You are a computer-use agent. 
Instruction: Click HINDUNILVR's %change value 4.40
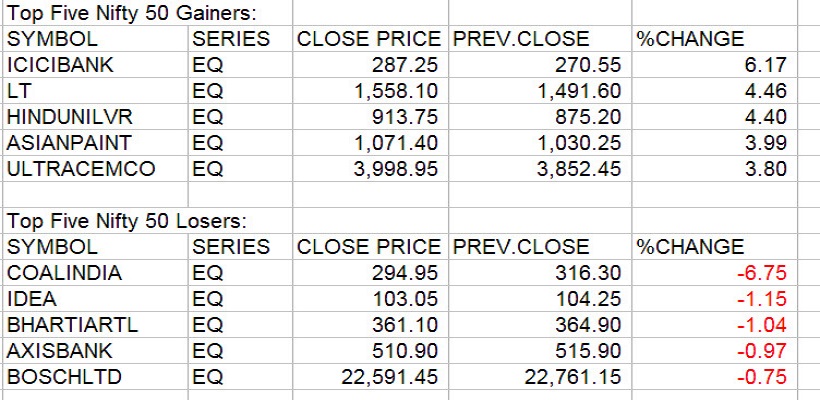(768, 118)
